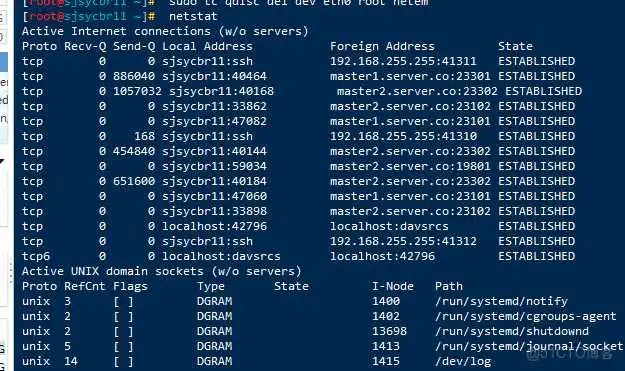
Task: Click the tcp6 protocol entry
Action: [x=36, y=257]
